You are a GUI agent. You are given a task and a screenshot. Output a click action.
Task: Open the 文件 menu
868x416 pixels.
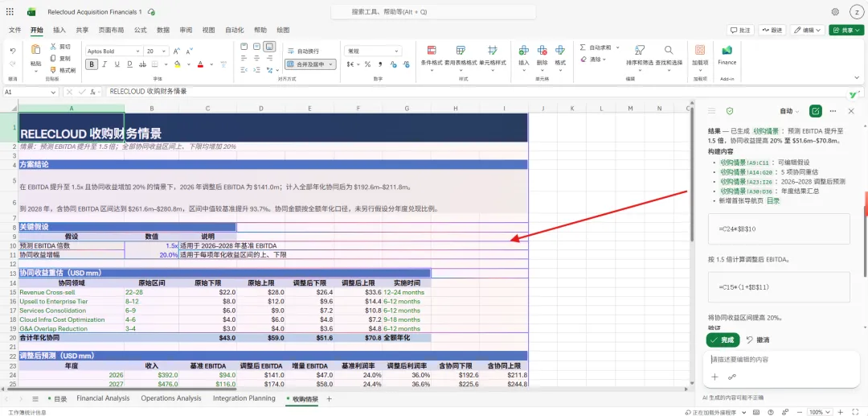point(15,30)
